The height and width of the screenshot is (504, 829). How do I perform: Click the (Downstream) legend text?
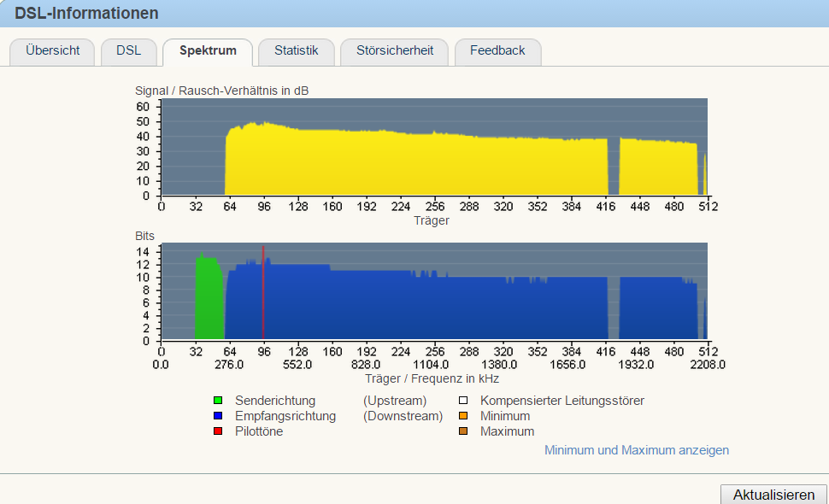click(x=403, y=416)
